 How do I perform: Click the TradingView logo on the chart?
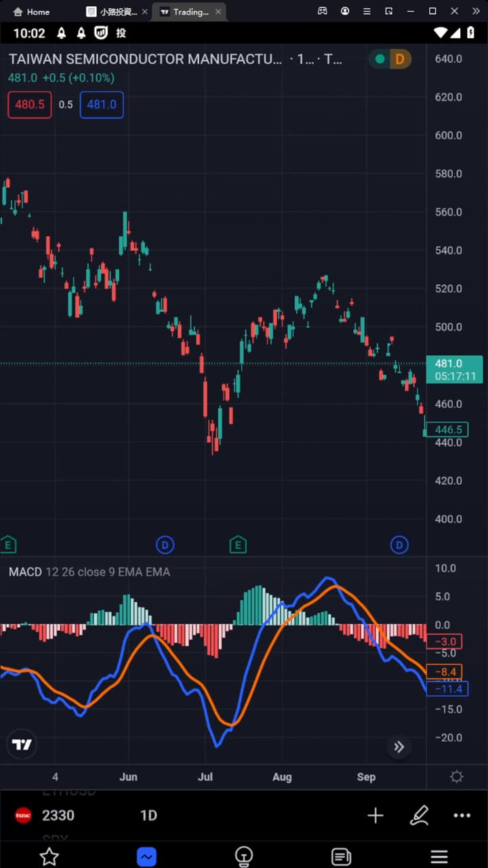pyautogui.click(x=22, y=745)
